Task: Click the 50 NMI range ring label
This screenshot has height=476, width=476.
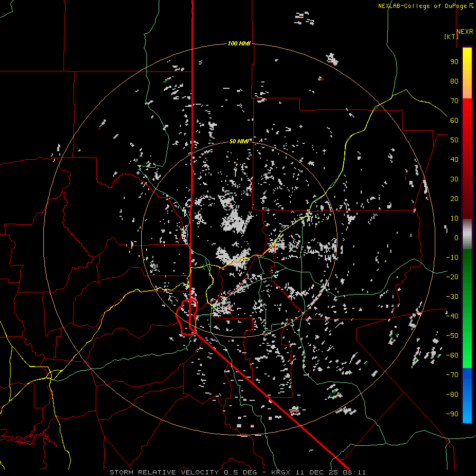Action: pyautogui.click(x=239, y=141)
